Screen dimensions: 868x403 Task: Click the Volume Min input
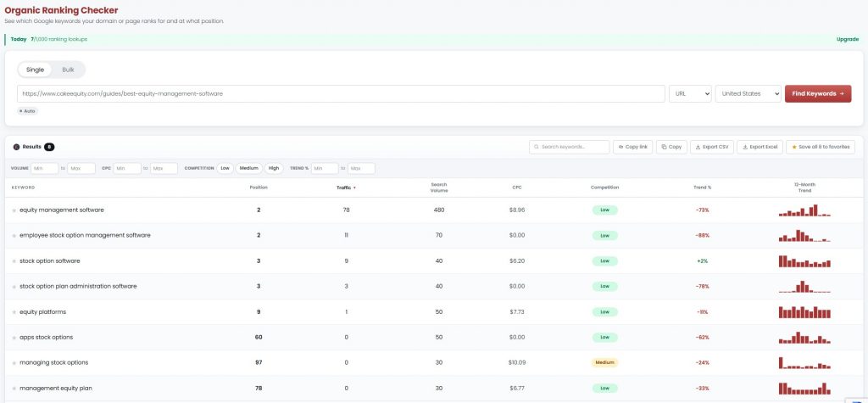pos(45,168)
